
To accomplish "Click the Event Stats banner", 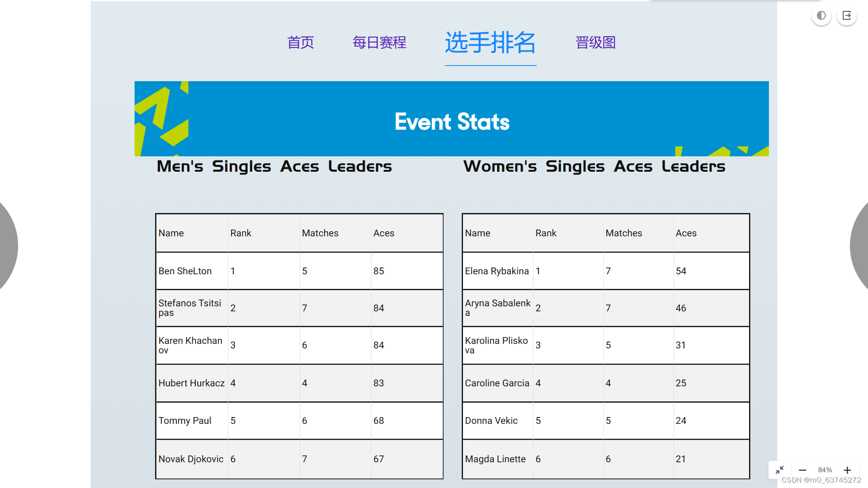I will pos(452,121).
